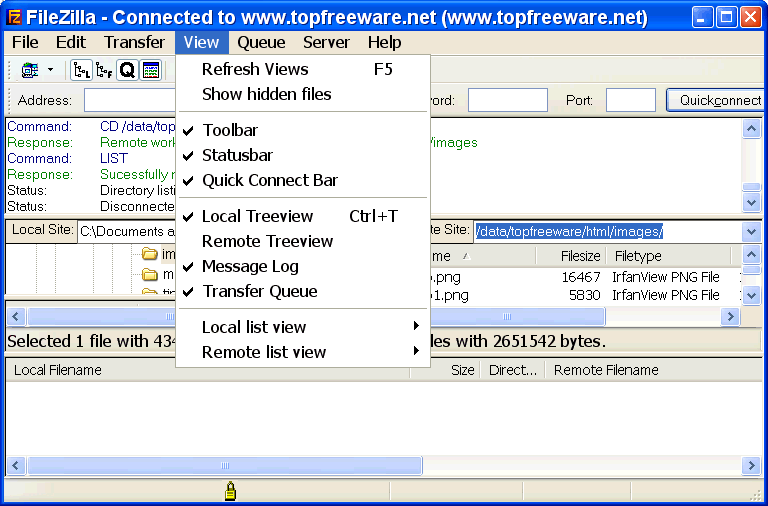Uncheck the Toolbar view option
Viewport: 768px width, 506px height.
[303, 130]
